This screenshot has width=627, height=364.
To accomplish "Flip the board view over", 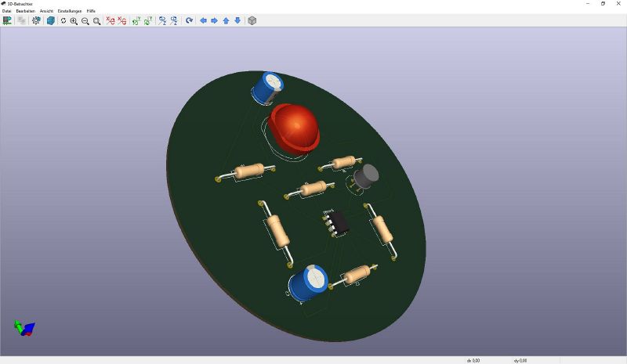I will (189, 20).
